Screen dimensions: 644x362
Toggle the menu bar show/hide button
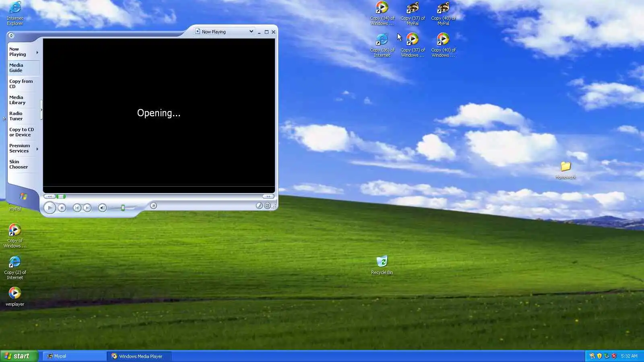click(x=11, y=35)
